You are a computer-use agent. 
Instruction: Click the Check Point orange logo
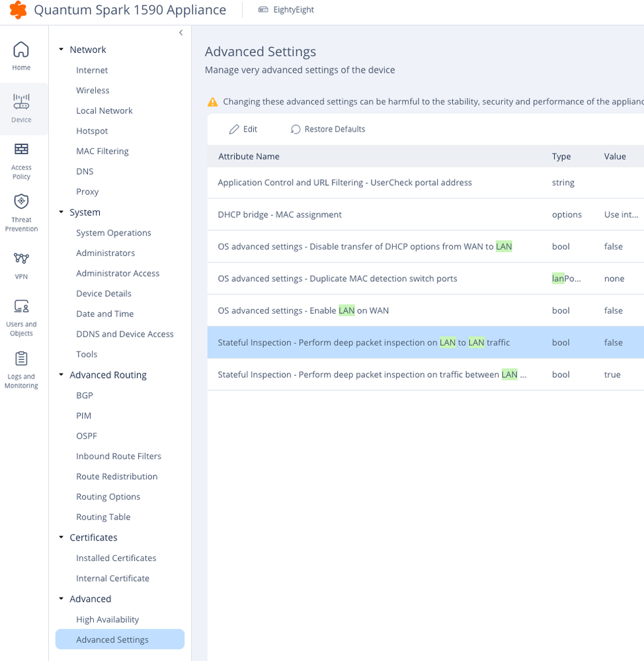(18, 10)
